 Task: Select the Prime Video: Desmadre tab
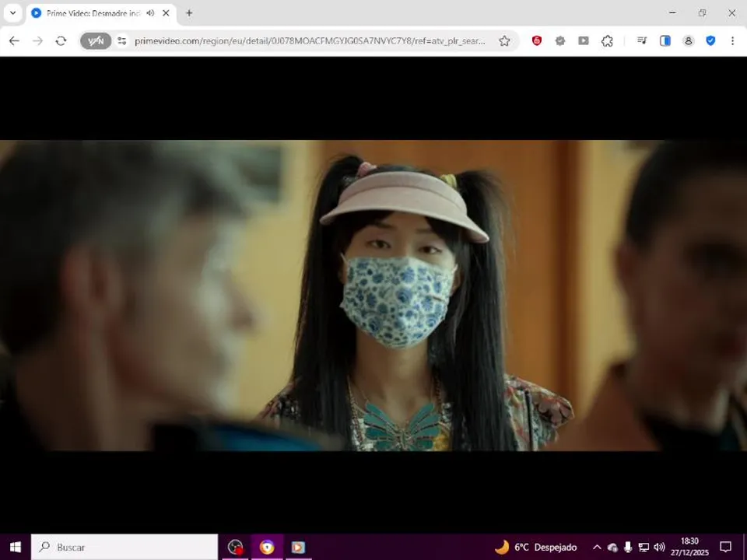click(101, 13)
